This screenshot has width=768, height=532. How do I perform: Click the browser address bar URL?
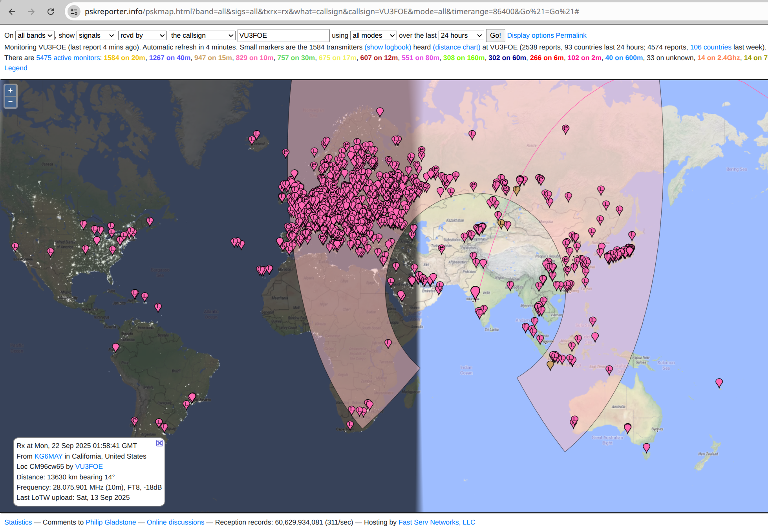[x=332, y=12]
